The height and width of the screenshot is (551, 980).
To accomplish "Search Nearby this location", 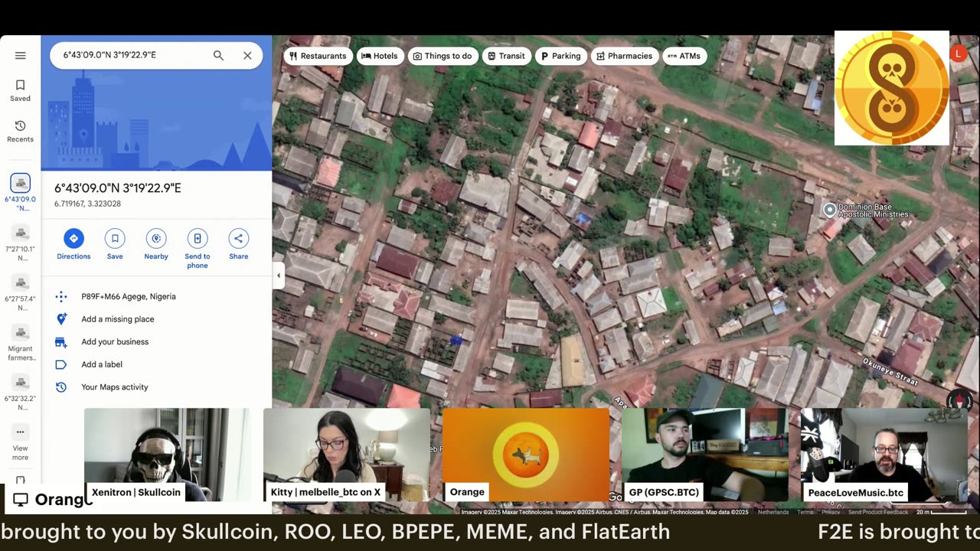I will tap(156, 245).
